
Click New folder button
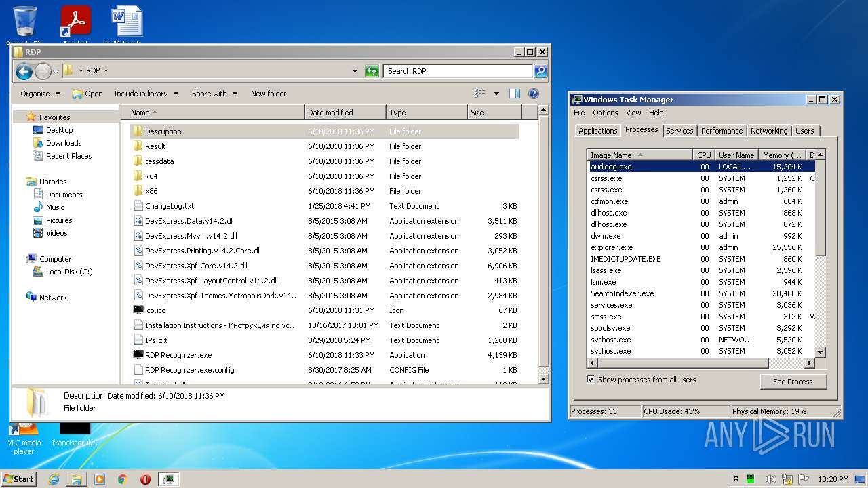pyautogui.click(x=269, y=94)
